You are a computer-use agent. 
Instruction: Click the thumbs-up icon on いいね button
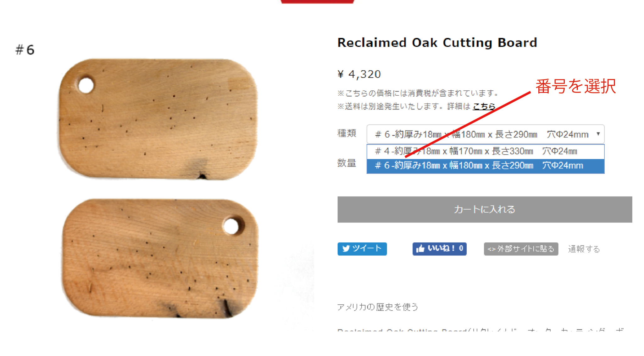click(420, 249)
